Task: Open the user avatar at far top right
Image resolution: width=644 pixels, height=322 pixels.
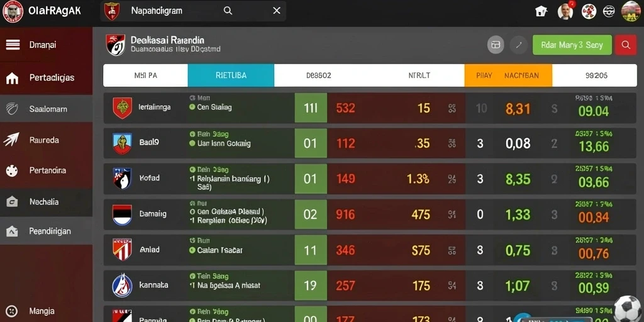Action: [x=631, y=11]
